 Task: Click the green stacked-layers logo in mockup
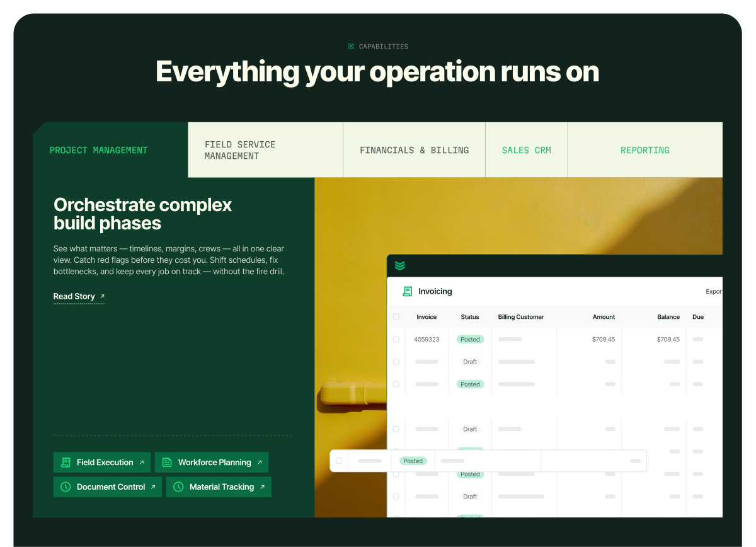400,265
